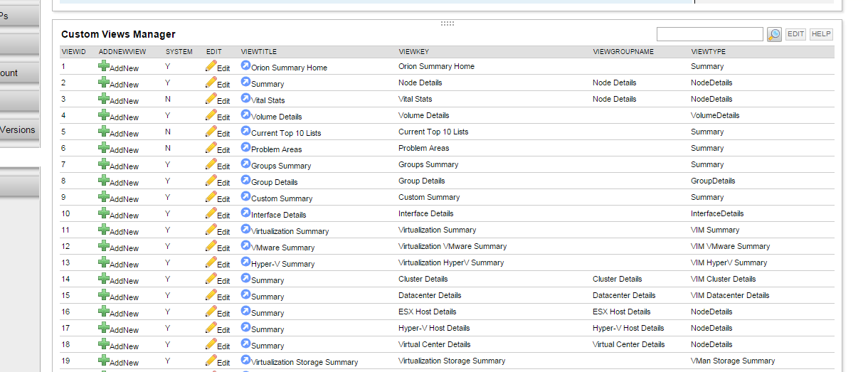Image resolution: width=868 pixels, height=372 pixels.
Task: Click 'Virtual Center Details' view group name cell
Action: click(x=628, y=344)
